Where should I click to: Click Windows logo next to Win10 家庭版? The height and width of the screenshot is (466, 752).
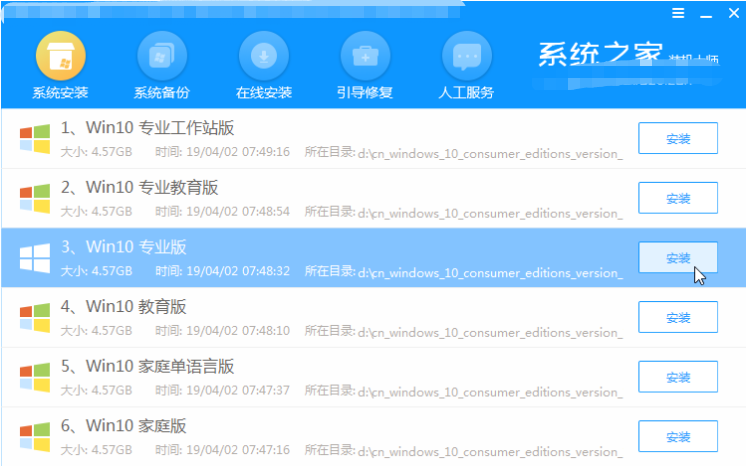click(x=36, y=436)
